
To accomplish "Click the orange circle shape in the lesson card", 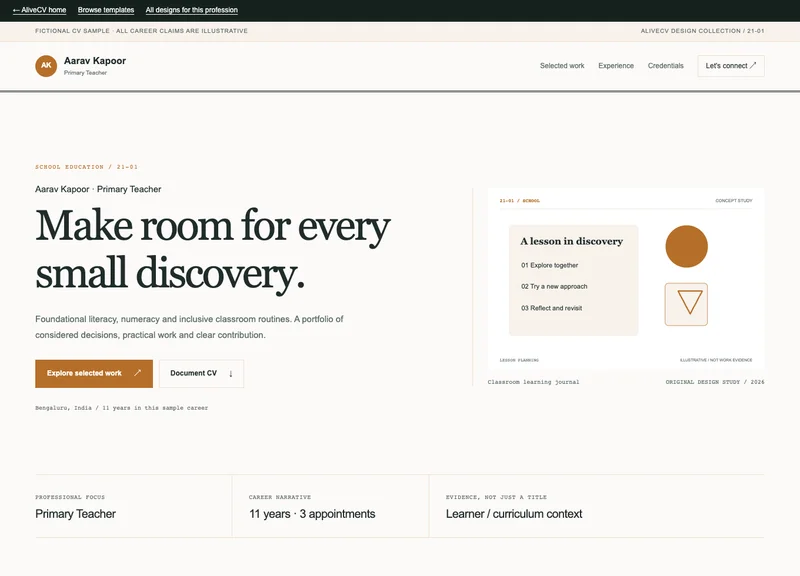I will pyautogui.click(x=686, y=246).
